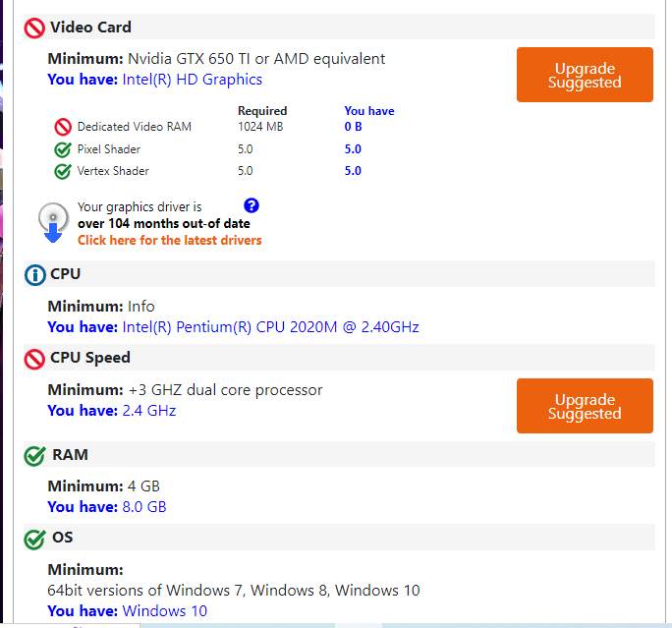
Task: Click the CPU info circle icon
Action: (34, 275)
